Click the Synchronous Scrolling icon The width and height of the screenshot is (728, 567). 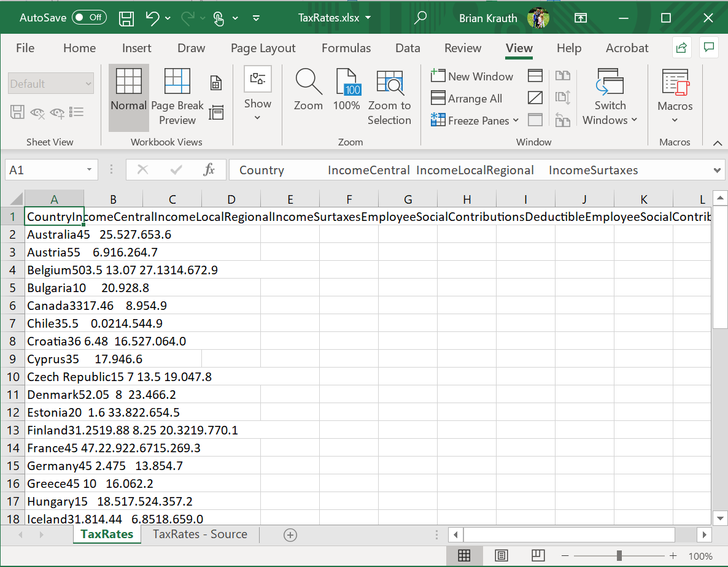563,97
